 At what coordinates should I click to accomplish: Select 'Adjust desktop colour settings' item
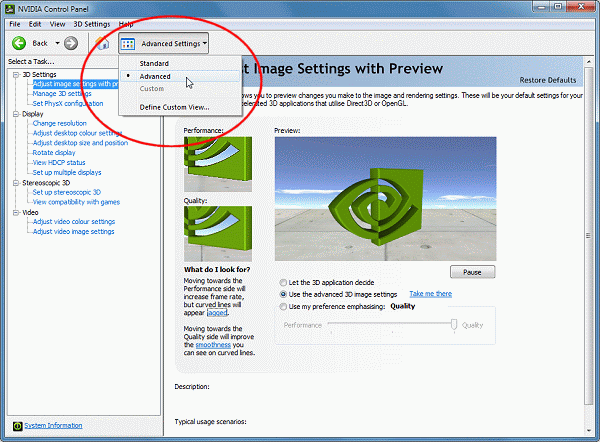(x=77, y=133)
